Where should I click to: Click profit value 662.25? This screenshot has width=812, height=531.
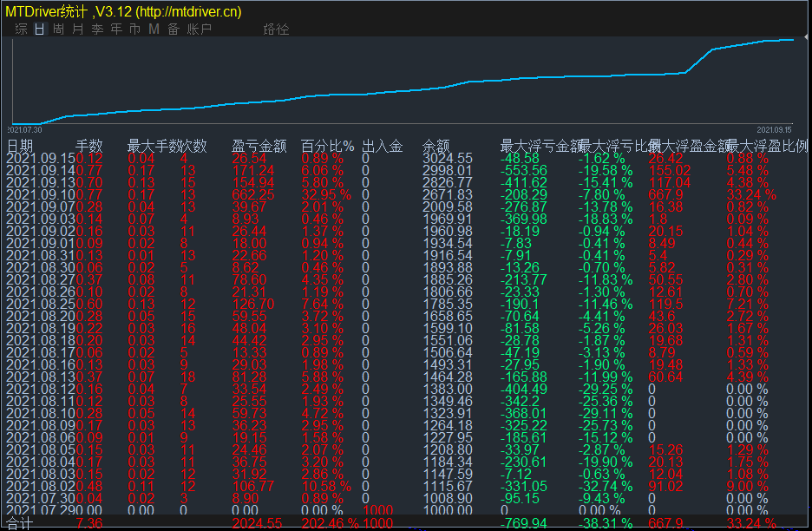(x=252, y=194)
